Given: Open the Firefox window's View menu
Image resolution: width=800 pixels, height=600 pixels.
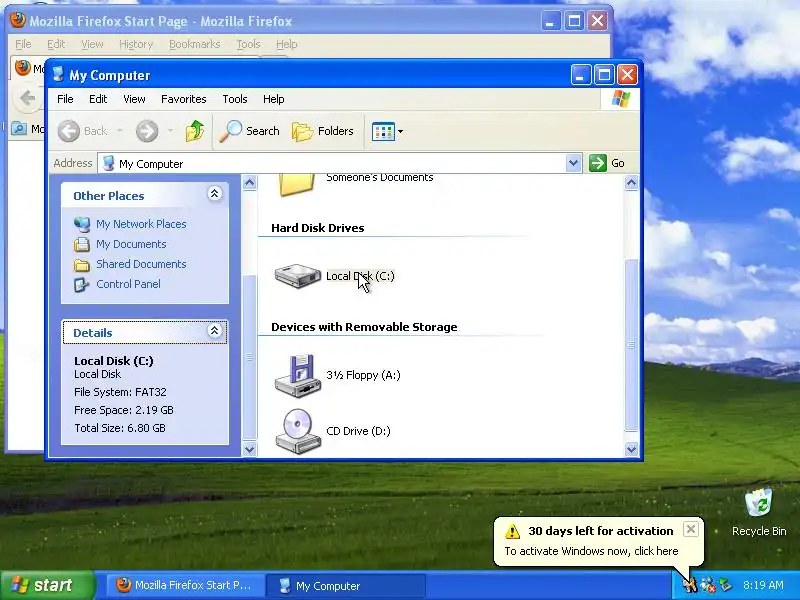Looking at the screenshot, I should click(92, 44).
